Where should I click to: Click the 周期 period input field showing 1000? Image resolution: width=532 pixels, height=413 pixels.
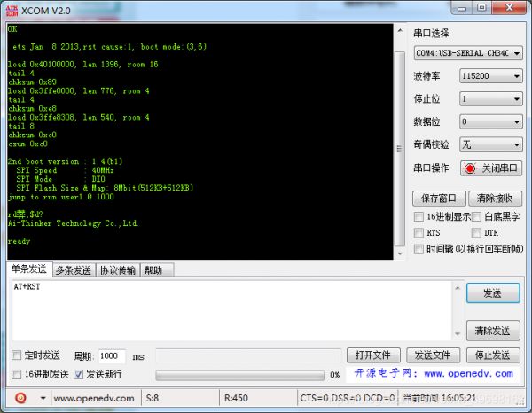pos(110,355)
